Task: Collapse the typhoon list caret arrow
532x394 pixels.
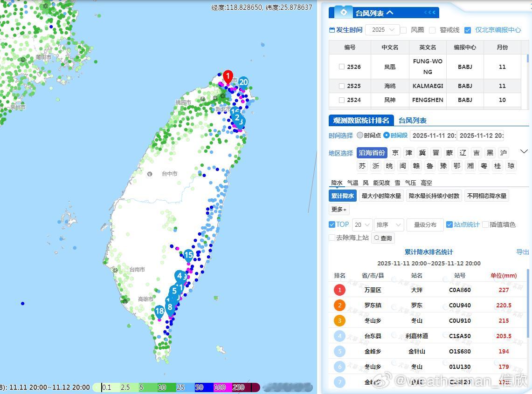Action: pyautogui.click(x=389, y=13)
